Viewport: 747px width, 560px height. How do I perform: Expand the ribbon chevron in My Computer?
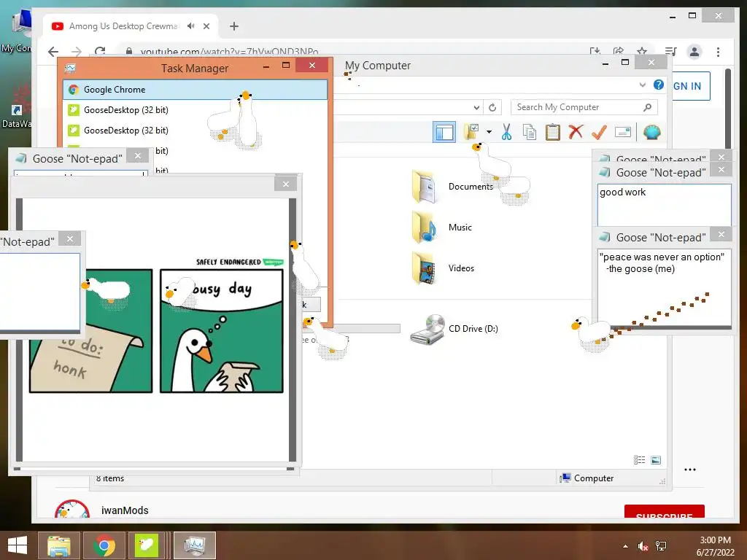(x=642, y=85)
